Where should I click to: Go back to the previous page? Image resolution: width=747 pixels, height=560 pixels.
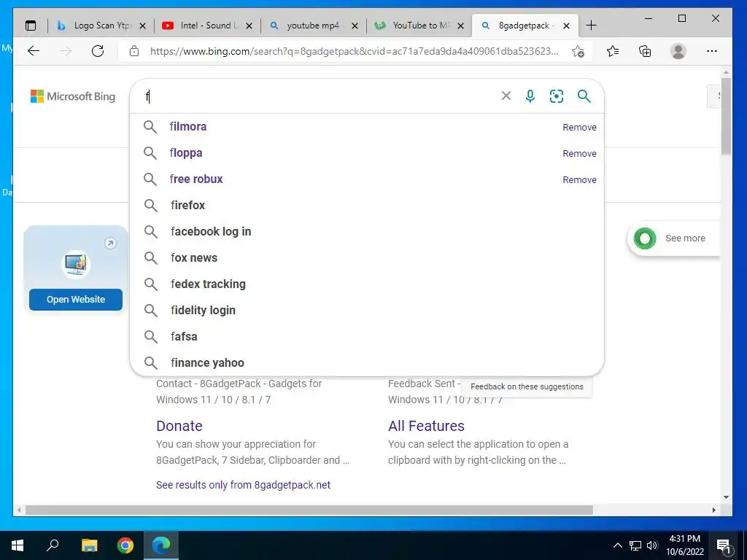tap(34, 51)
